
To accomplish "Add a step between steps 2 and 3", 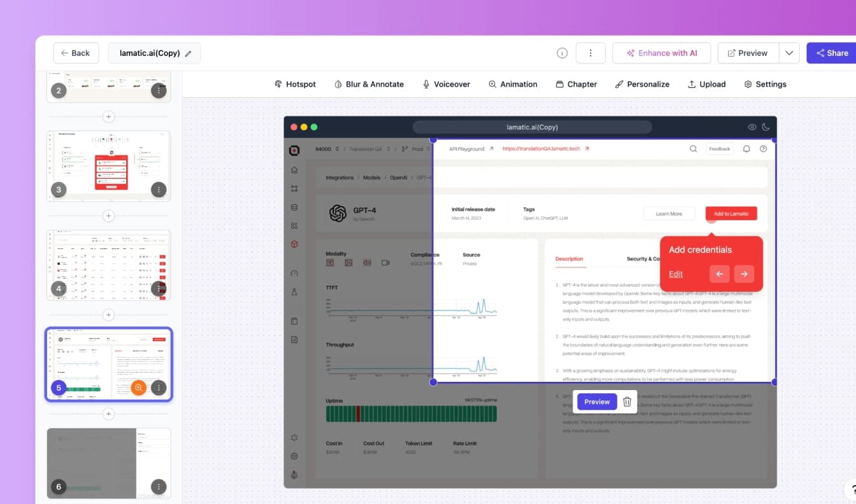I will point(109,117).
